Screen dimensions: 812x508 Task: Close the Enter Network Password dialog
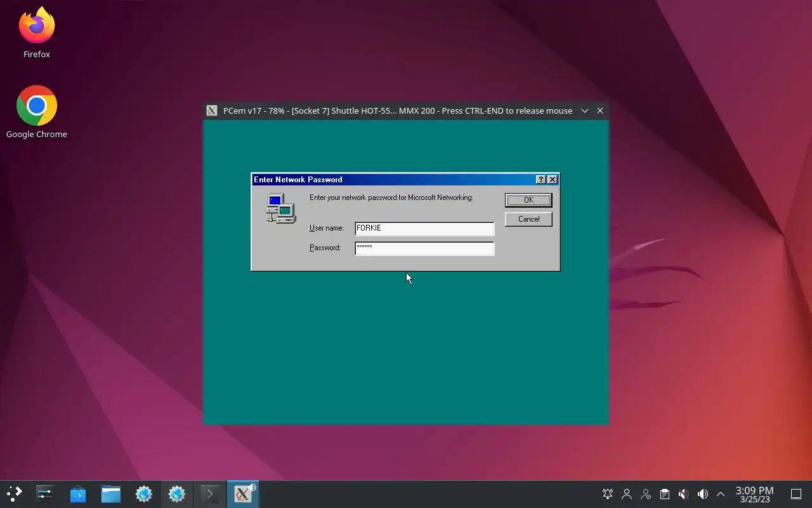pyautogui.click(x=553, y=180)
